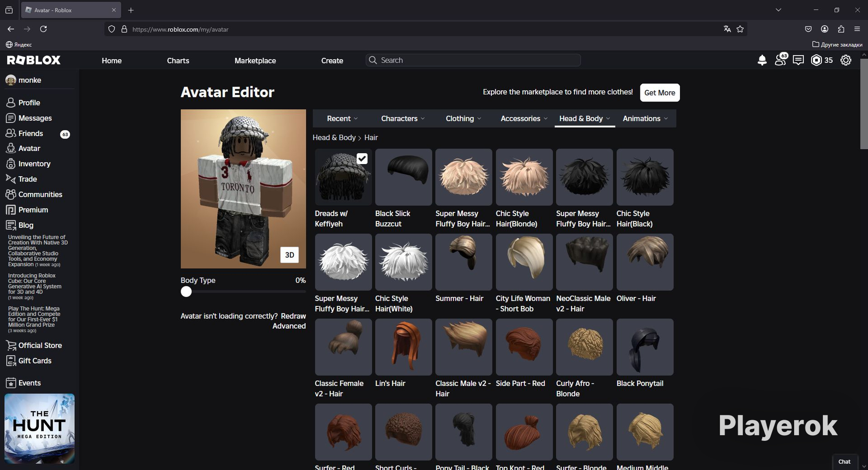Open the Charts navigation item

178,61
